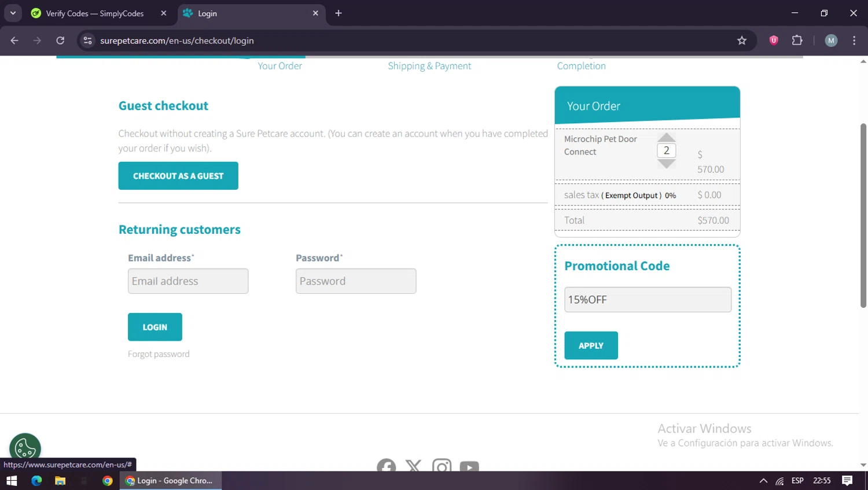Click the Chrome taskbar icon
The image size is (868, 490).
[108, 481]
